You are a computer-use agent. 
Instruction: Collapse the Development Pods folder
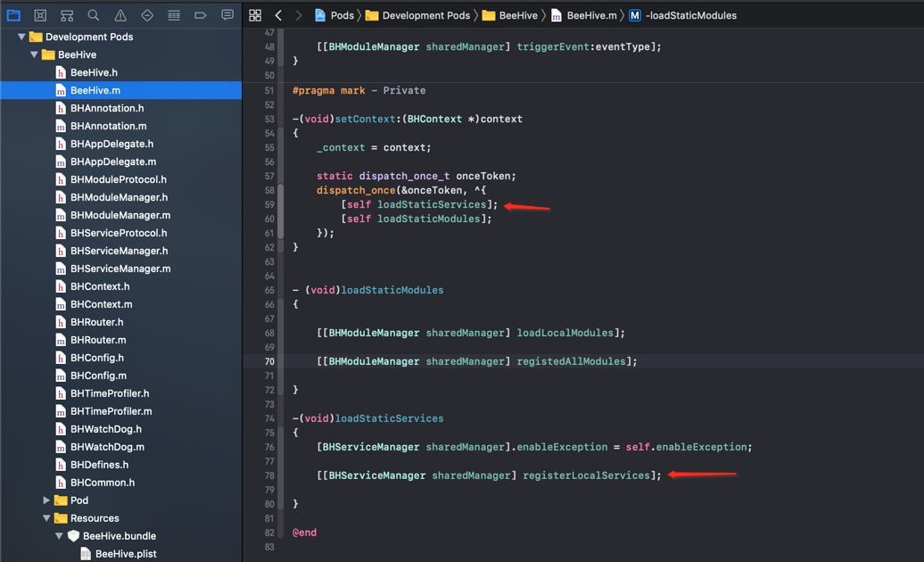(21, 37)
